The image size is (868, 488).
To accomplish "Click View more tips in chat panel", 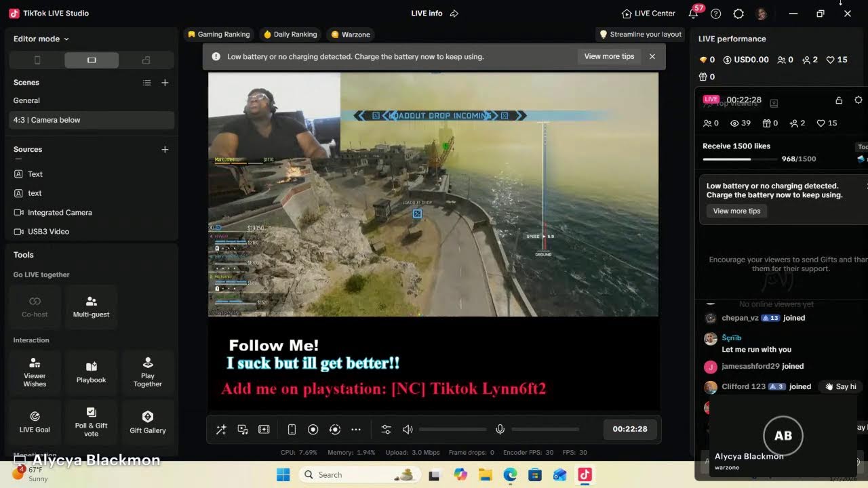I will 736,211.
